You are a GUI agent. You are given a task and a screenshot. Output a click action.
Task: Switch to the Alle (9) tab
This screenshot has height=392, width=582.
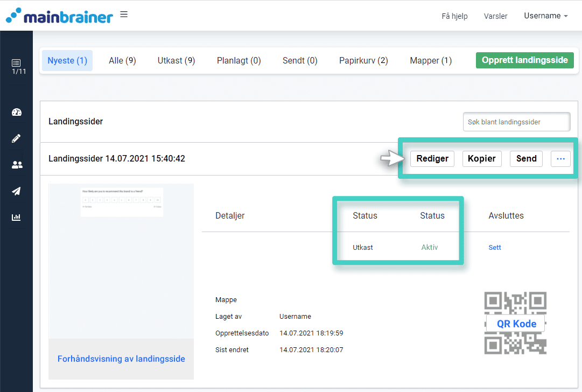coord(122,61)
